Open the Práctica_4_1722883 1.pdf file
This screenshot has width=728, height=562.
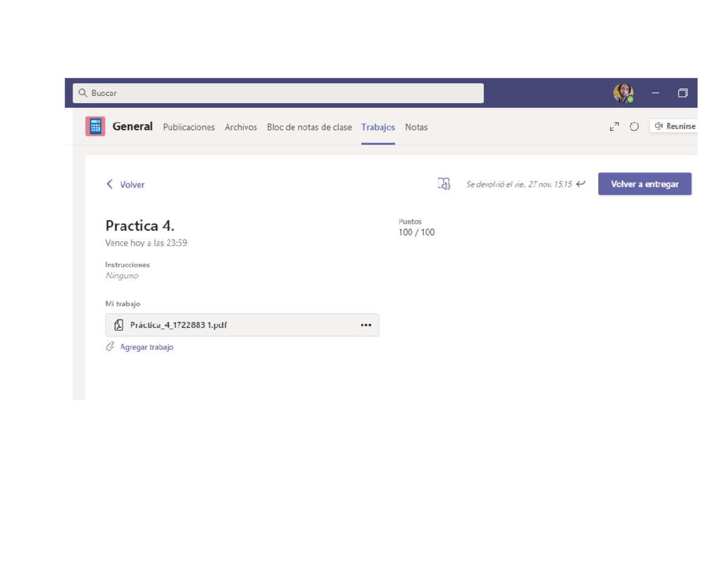(x=178, y=325)
